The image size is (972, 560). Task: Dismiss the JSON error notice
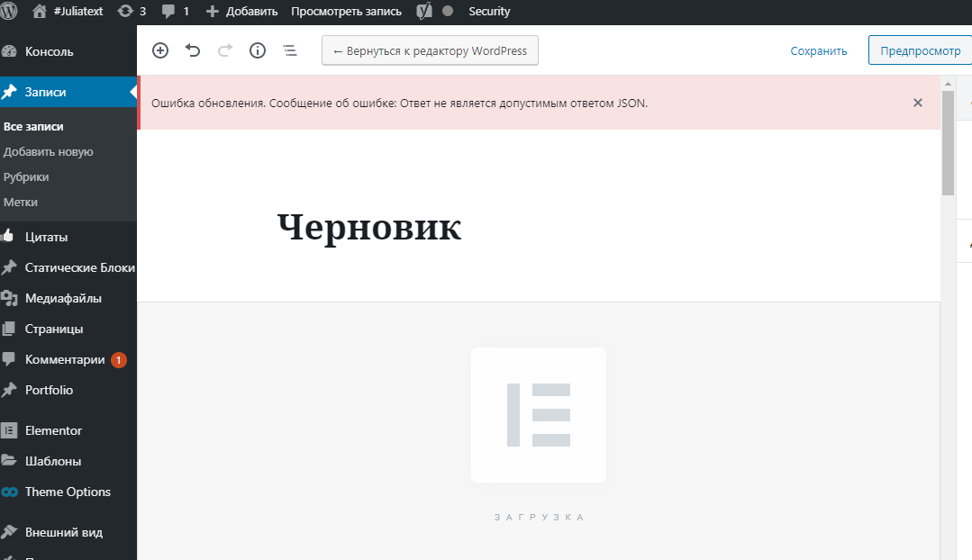[x=917, y=103]
